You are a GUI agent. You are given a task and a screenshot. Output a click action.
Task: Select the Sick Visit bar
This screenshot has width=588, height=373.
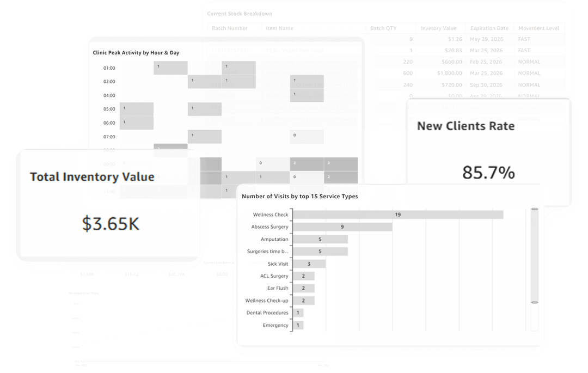coord(309,264)
